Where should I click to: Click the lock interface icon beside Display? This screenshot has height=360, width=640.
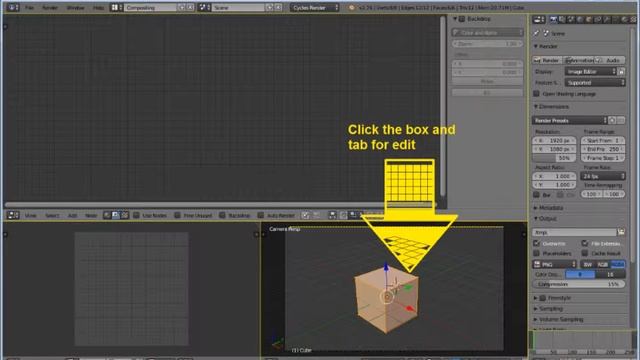coord(621,72)
